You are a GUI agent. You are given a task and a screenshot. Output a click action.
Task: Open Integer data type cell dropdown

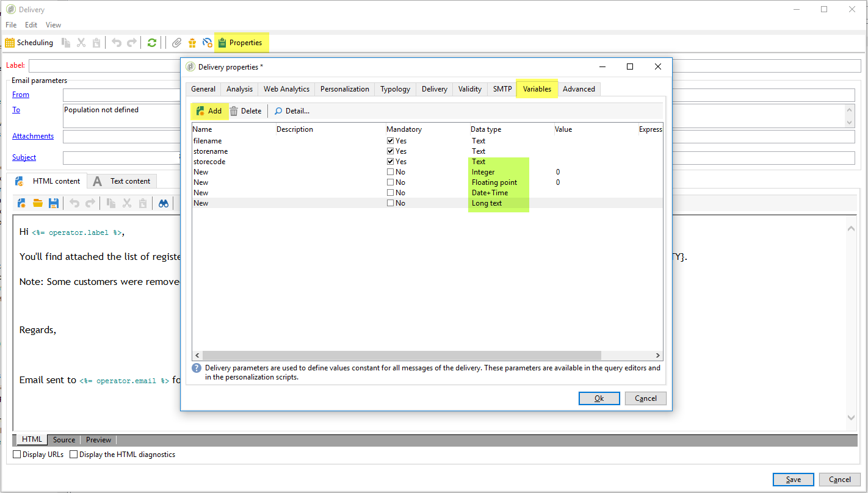coord(483,172)
